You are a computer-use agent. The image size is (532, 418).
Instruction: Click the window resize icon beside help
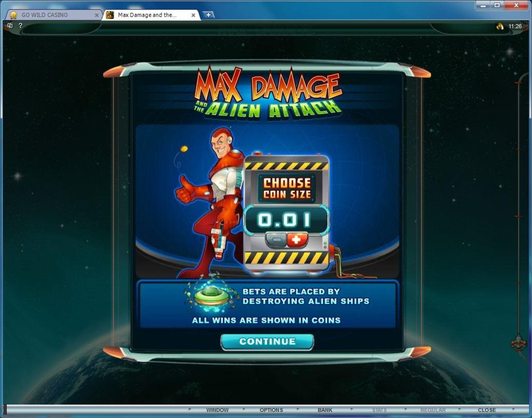coord(10,26)
